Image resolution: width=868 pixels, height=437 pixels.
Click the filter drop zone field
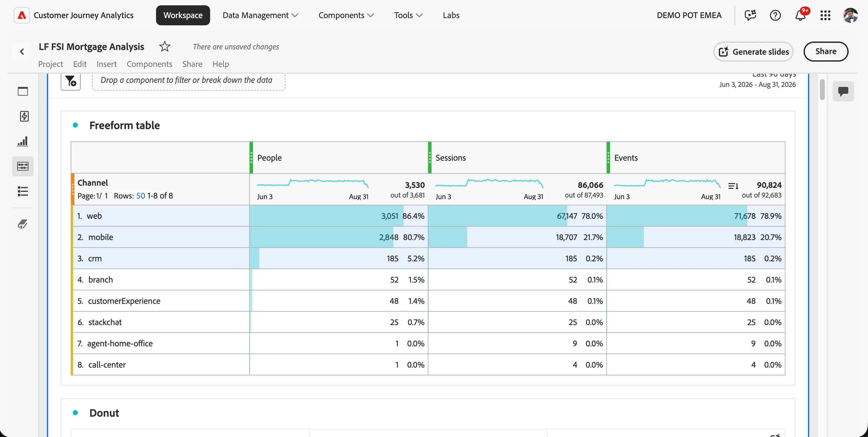pos(189,81)
